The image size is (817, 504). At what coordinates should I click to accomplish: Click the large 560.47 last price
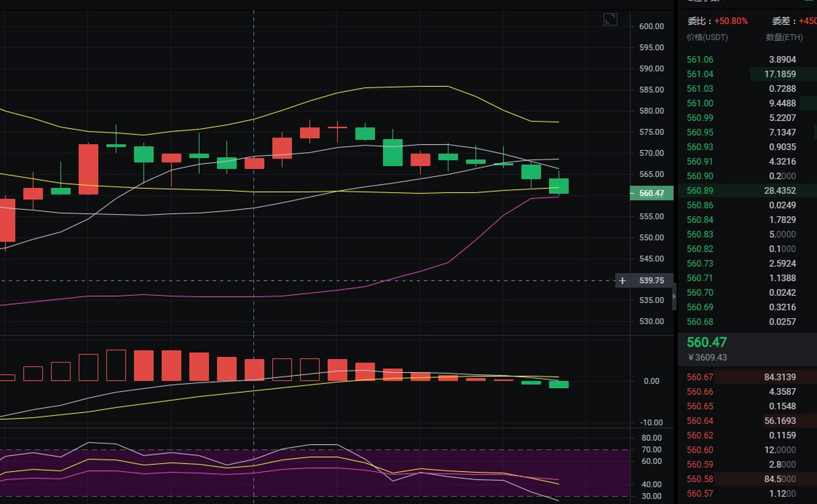[707, 342]
